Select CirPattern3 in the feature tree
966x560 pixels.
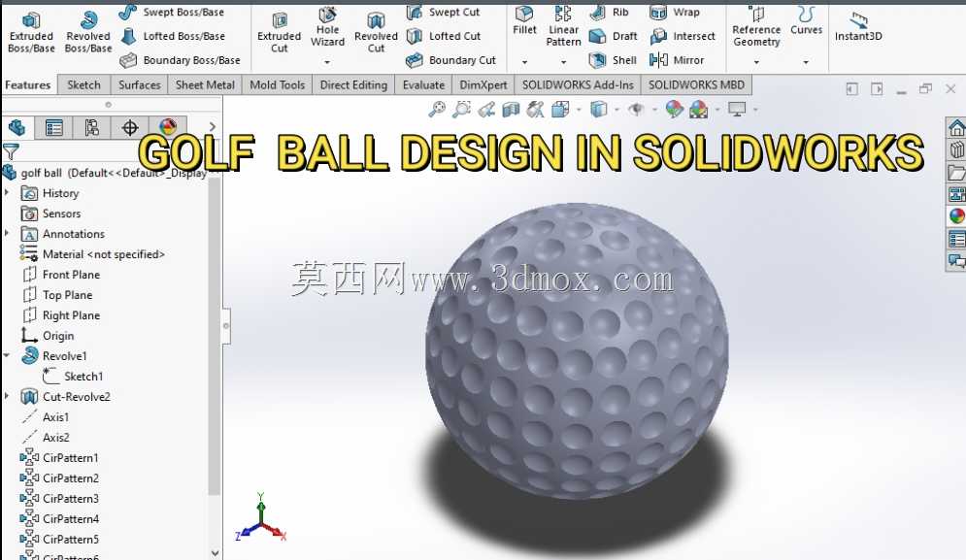click(60, 499)
